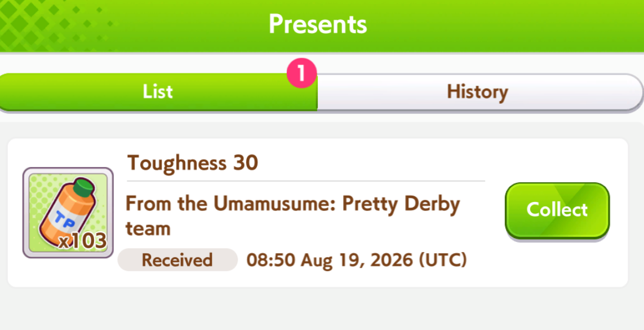Viewport: 644px width, 330px height.
Task: Click the empty gray area below the present card
Action: [x=317, y=309]
